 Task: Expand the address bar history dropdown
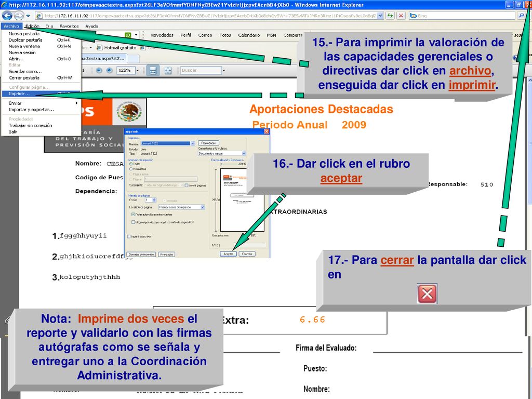tap(380, 16)
